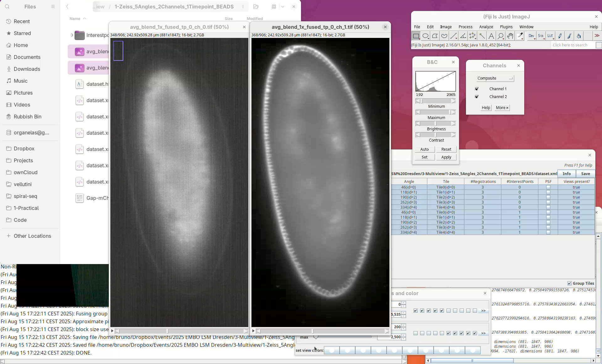Screen dimensions: 602x364
Task: Expand the interestpoints folder row
Action: click(x=72, y=35)
